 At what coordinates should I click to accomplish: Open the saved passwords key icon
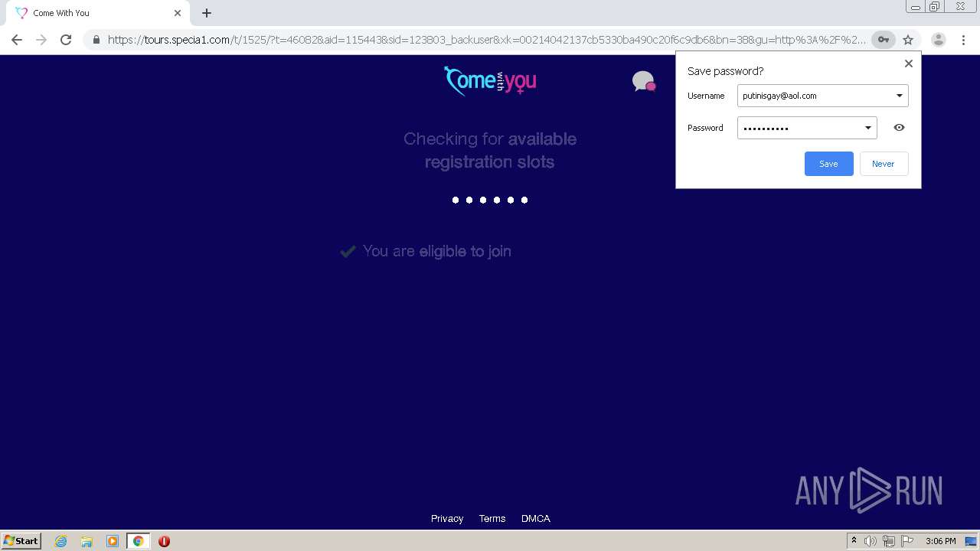[x=884, y=40]
